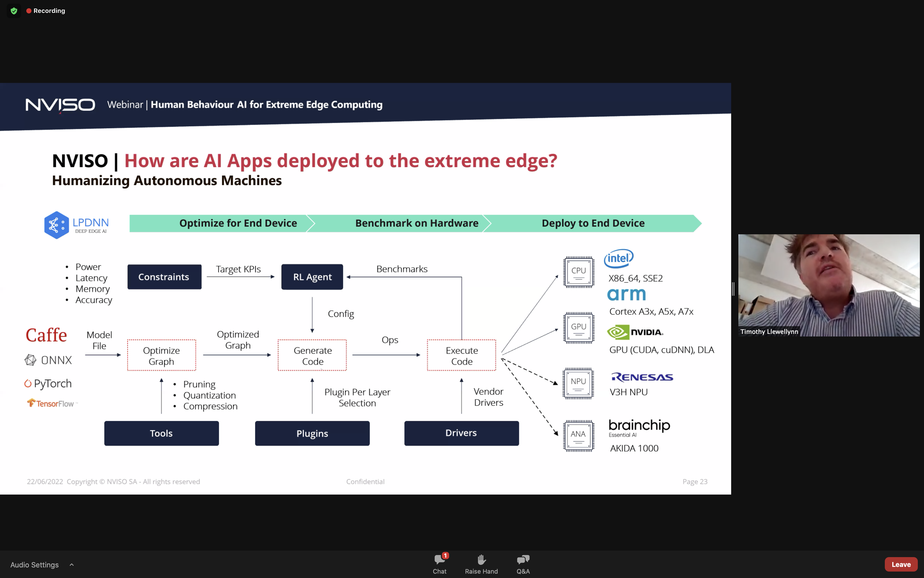The width and height of the screenshot is (924, 578).
Task: Click the Drivers box
Action: (x=462, y=433)
